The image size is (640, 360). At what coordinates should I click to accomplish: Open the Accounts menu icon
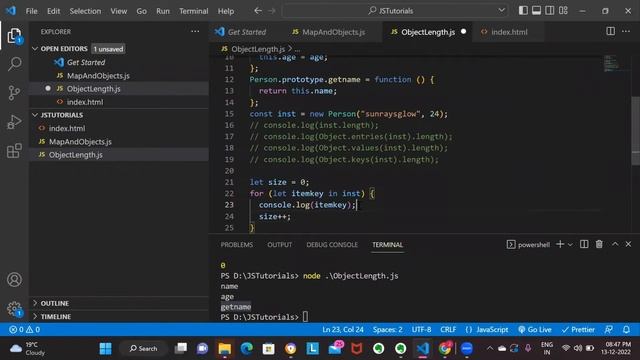pos(14,280)
